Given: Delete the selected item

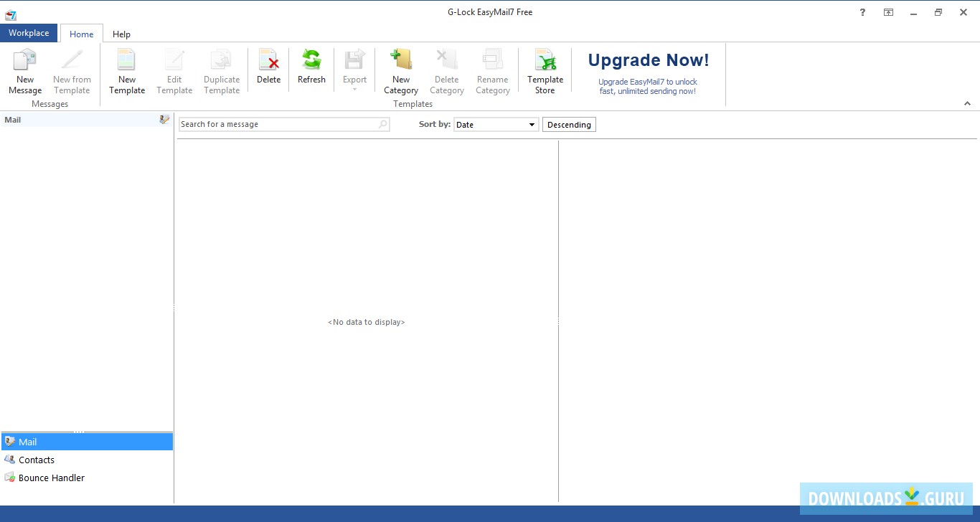Looking at the screenshot, I should 269,68.
